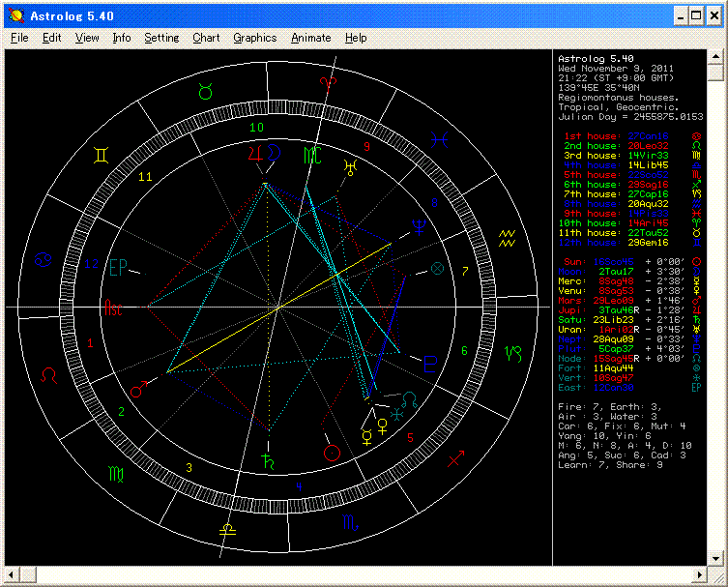Image resolution: width=728 pixels, height=587 pixels.
Task: Open the Edit menu
Action: (51, 38)
